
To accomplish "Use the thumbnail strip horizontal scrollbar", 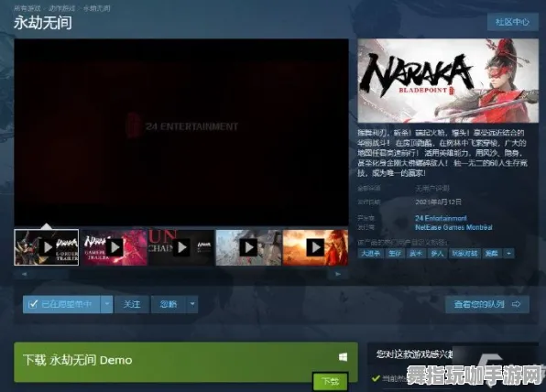I will pyautogui.click(x=181, y=274).
